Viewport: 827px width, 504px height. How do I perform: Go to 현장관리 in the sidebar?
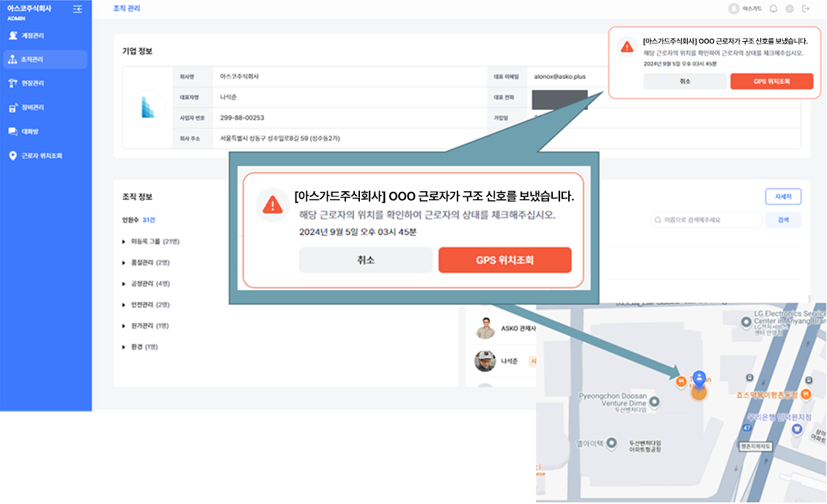(33, 84)
